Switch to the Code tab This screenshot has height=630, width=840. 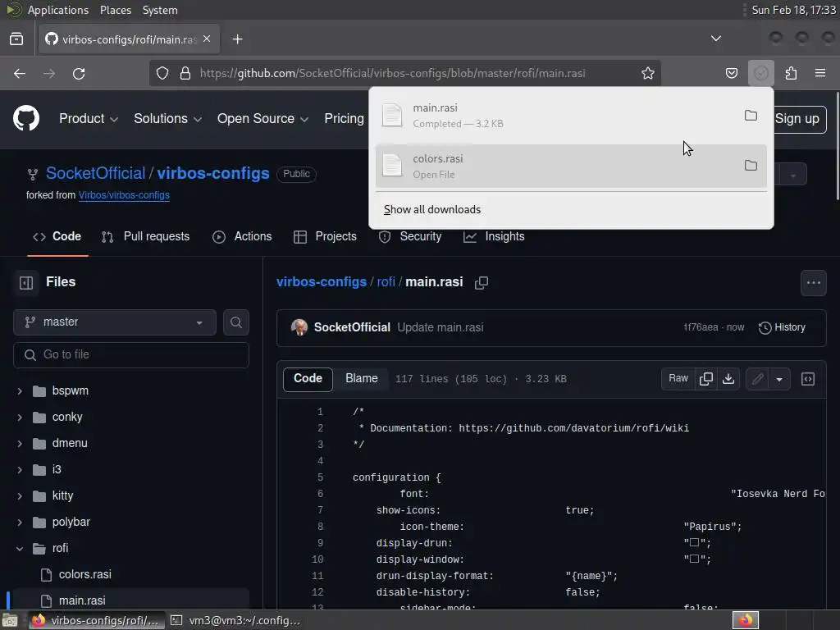click(x=57, y=236)
